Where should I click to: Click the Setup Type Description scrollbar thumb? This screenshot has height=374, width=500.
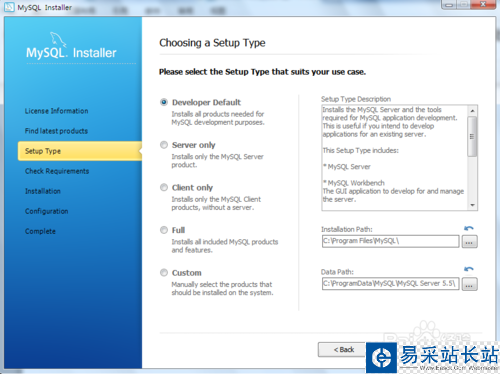click(x=472, y=136)
